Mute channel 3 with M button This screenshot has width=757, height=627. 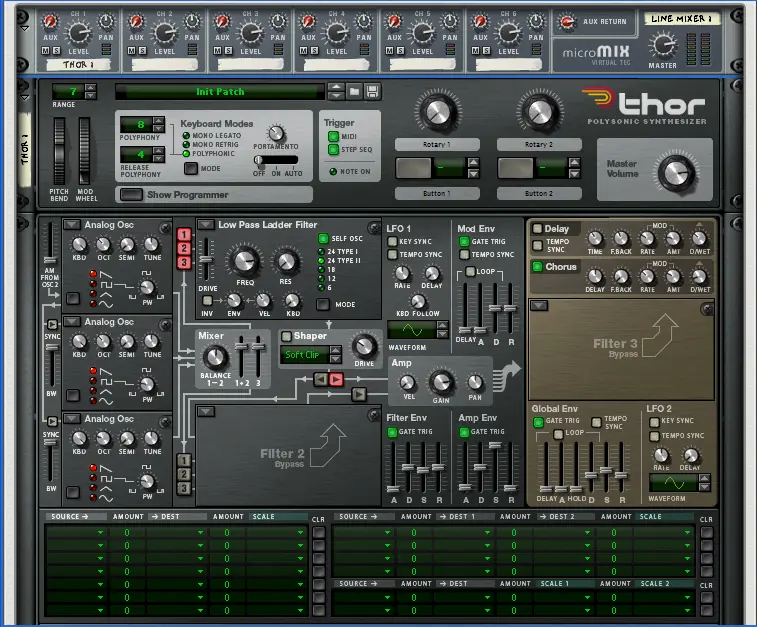(217, 51)
